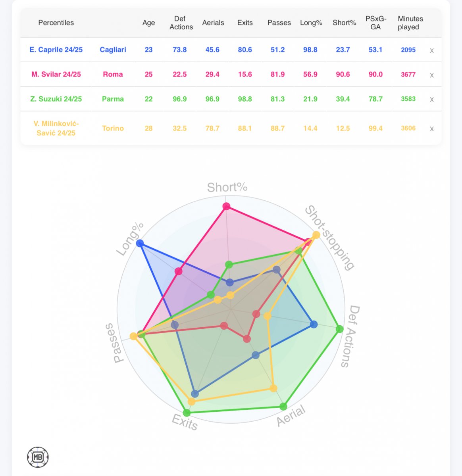Click the MB football logo icon
Viewport: 462px width, 476px height.
coord(38,457)
